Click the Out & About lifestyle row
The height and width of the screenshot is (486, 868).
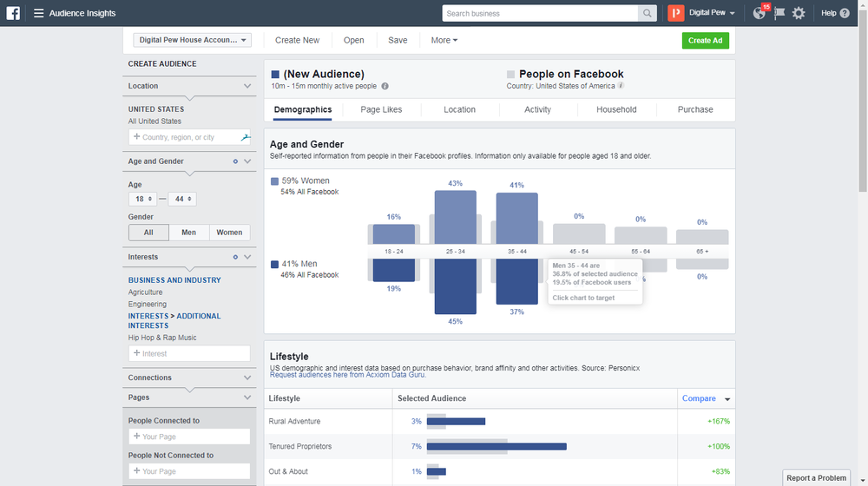click(x=499, y=471)
